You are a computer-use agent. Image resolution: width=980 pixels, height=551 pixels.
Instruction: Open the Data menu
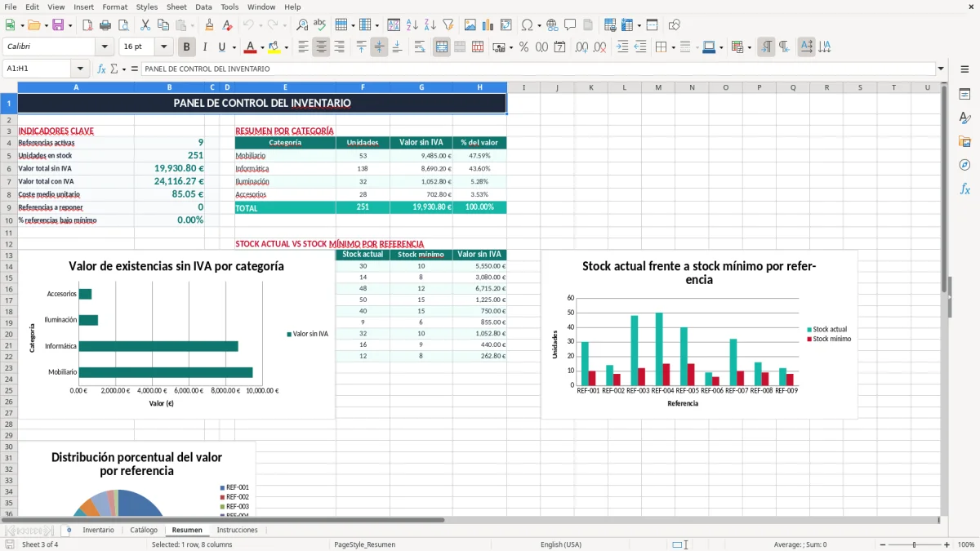203,7
